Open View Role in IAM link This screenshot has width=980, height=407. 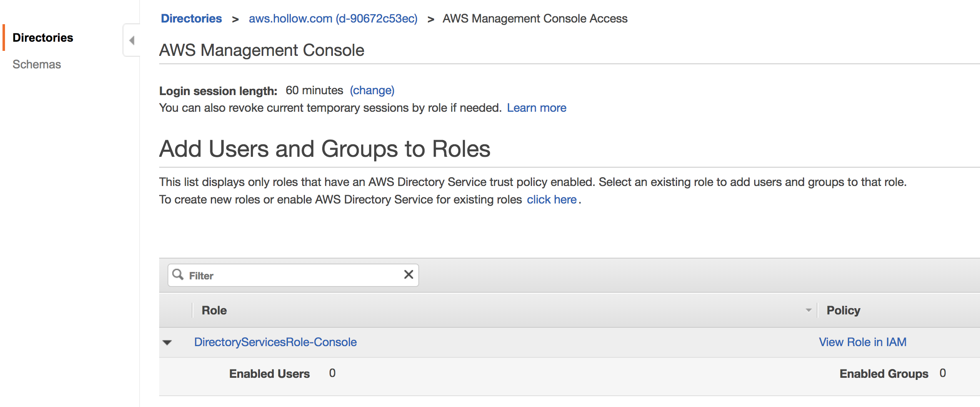862,342
